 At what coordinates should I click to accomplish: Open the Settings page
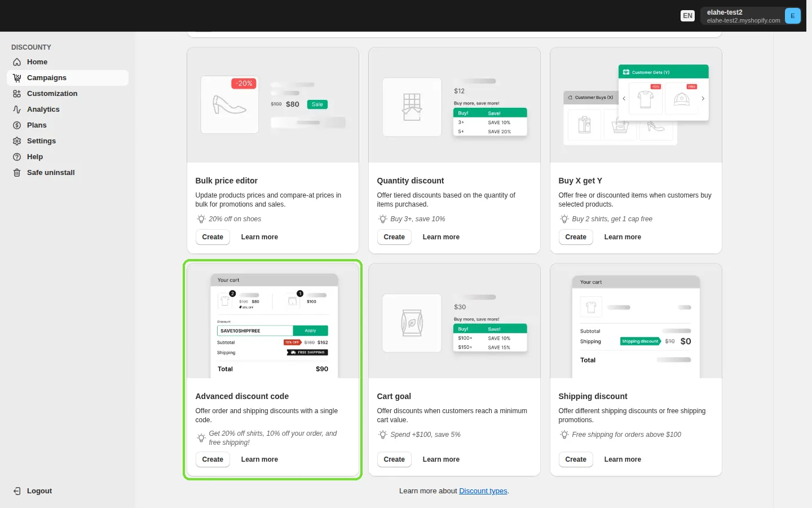click(68, 141)
